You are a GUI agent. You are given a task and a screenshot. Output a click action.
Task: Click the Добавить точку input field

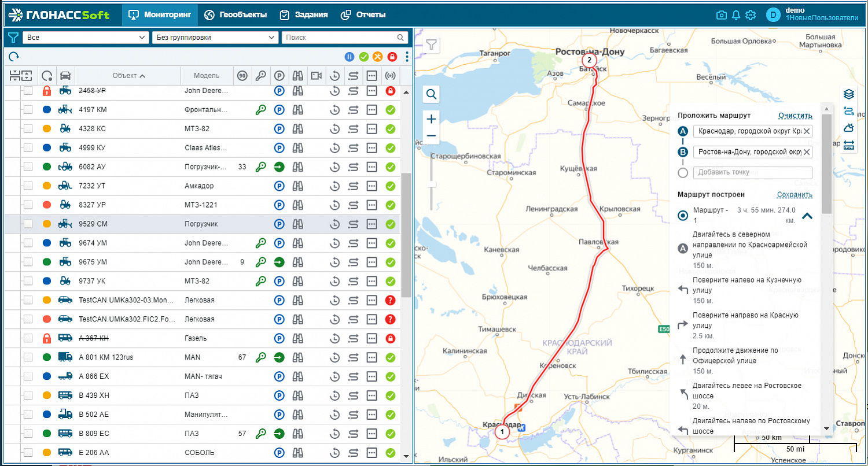pyautogui.click(x=753, y=172)
